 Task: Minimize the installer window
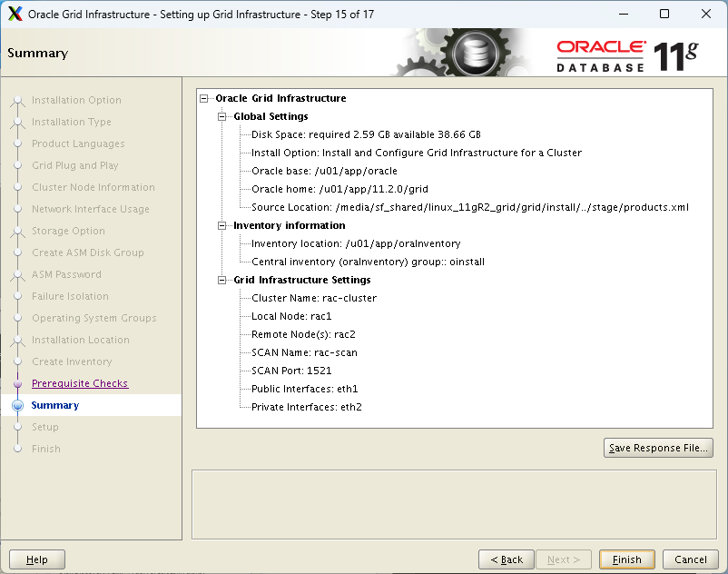pos(624,14)
